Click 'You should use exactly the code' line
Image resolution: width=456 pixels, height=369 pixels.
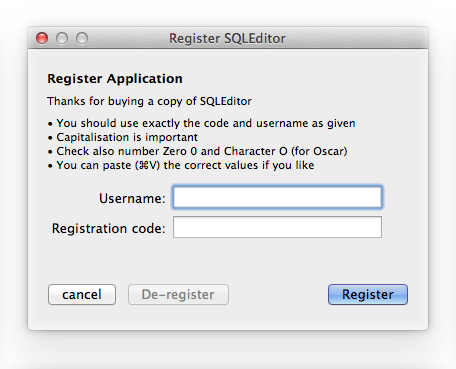pos(201,123)
